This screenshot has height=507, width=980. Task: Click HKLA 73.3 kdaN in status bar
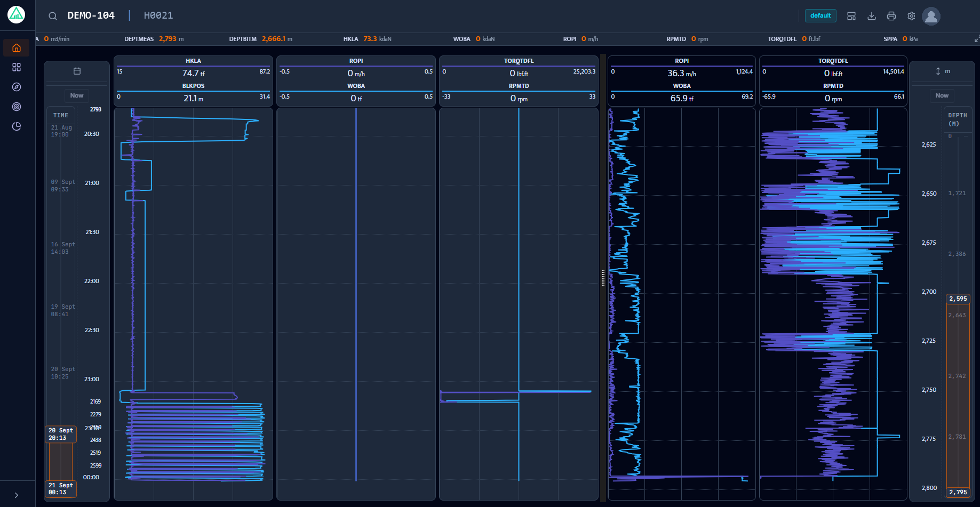click(x=368, y=39)
